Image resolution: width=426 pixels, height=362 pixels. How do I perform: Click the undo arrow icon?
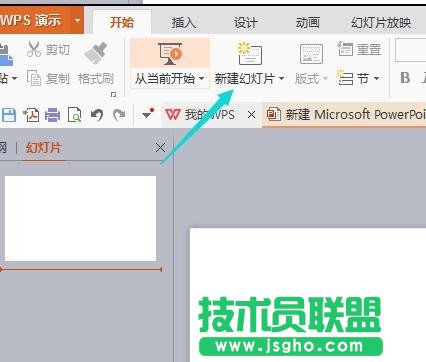pos(97,115)
